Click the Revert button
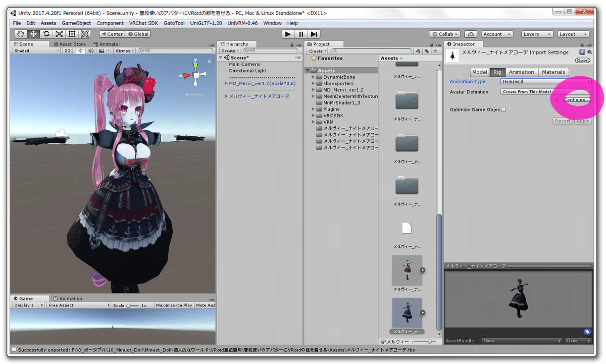Image resolution: width=606 pixels, height=364 pixels. (563, 121)
